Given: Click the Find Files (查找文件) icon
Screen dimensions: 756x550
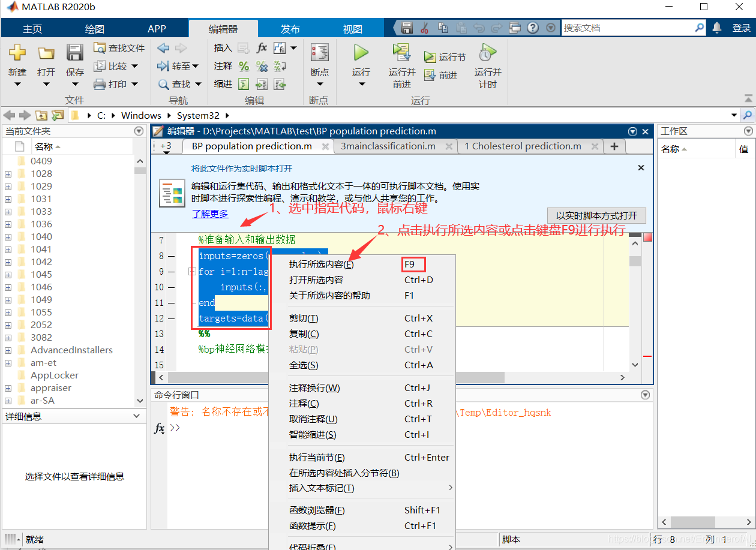Looking at the screenshot, I should [x=100, y=48].
